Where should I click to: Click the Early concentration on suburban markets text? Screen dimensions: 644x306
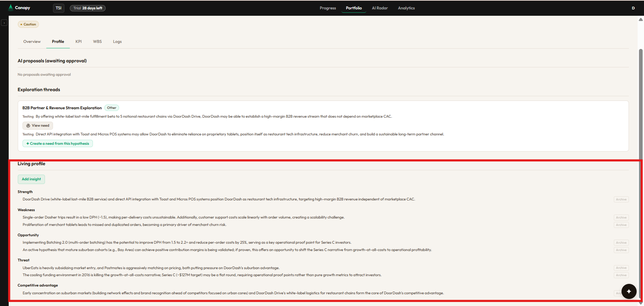(x=233, y=293)
